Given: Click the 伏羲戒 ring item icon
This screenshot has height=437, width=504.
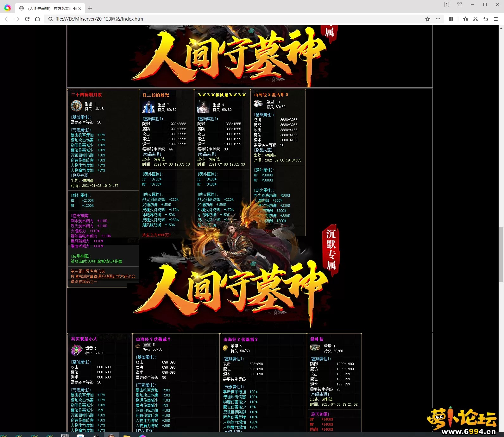Looking at the screenshot, I should point(138,346).
